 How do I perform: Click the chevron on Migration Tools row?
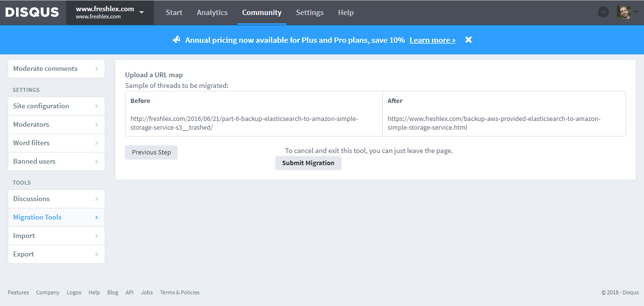[97, 218]
